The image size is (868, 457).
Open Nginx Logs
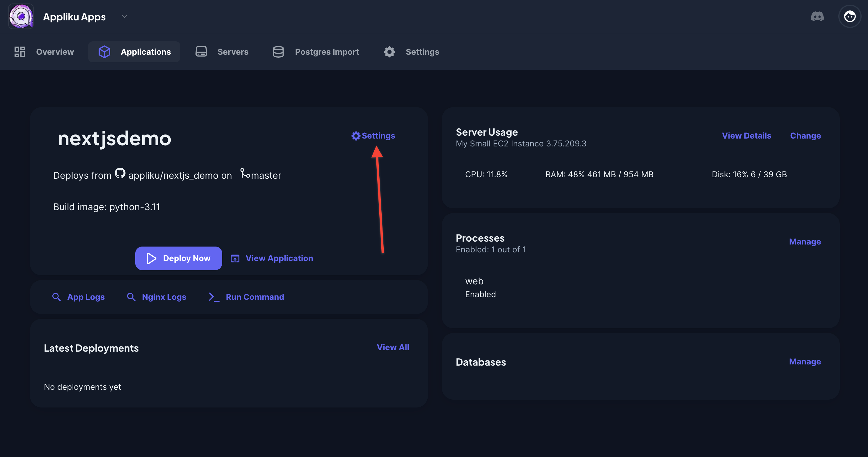(156, 297)
